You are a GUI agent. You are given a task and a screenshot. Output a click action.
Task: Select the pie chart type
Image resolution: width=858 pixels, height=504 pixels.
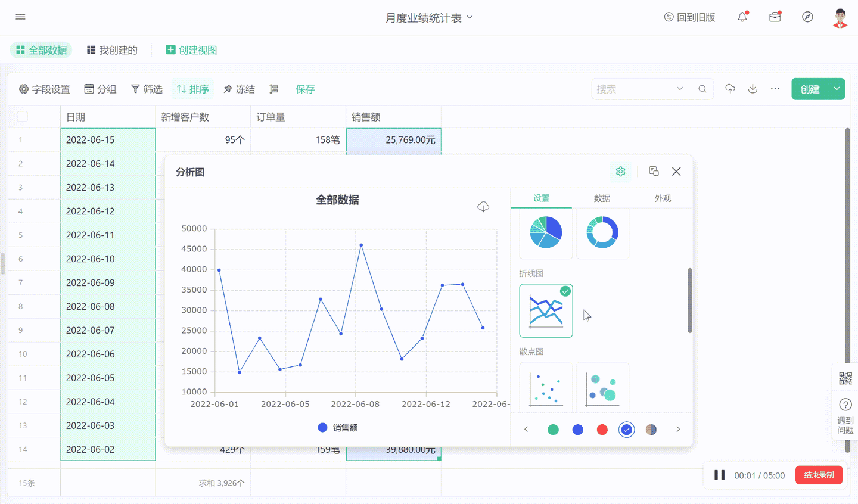click(546, 232)
